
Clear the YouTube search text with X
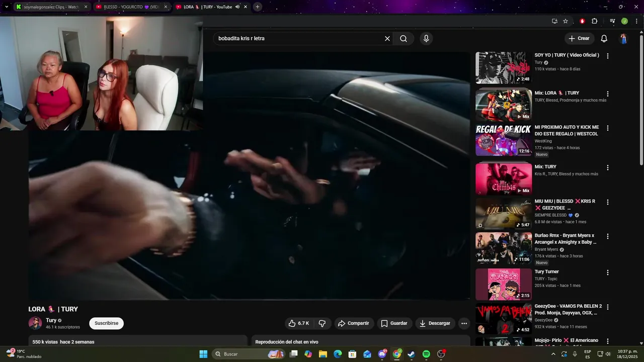coord(387,39)
